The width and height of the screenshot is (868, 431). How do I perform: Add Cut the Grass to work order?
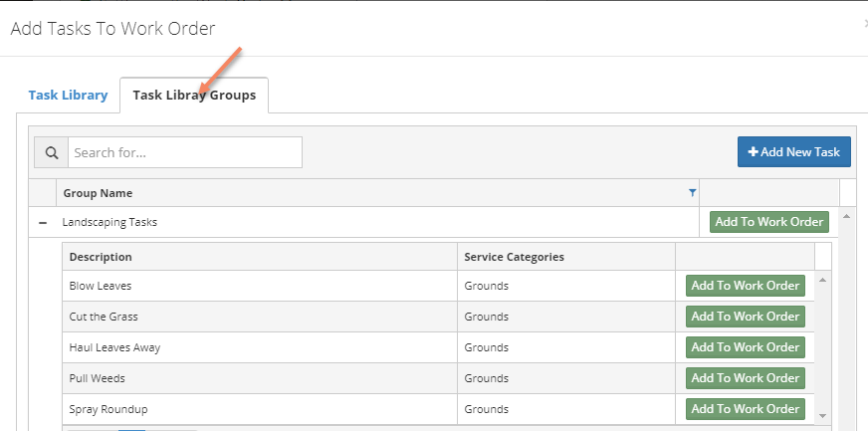click(x=746, y=317)
